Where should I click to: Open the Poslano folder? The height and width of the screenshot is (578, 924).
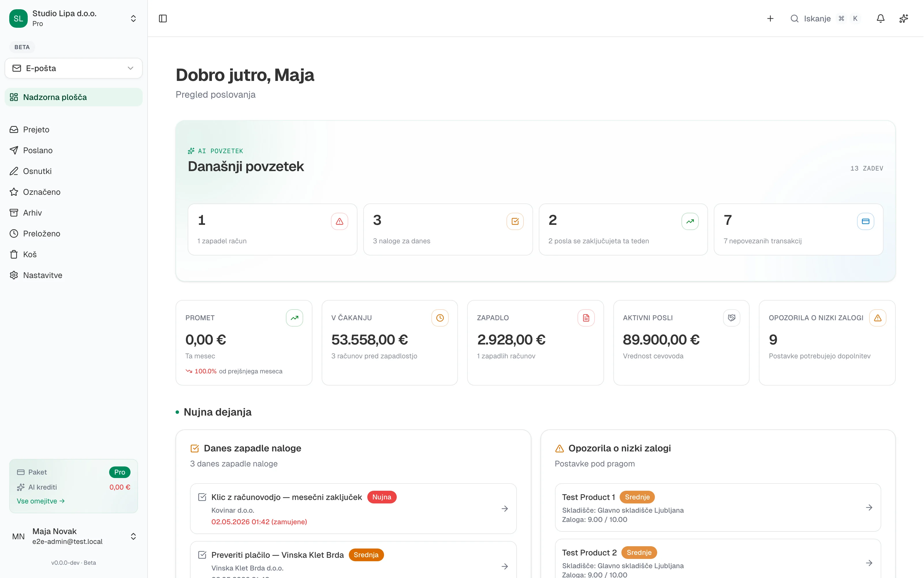pos(74,150)
